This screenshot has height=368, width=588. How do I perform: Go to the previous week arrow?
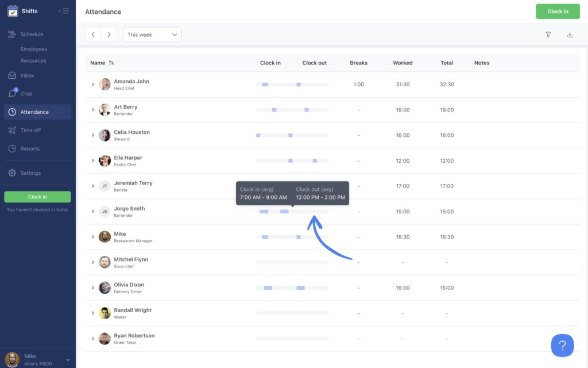[92, 34]
